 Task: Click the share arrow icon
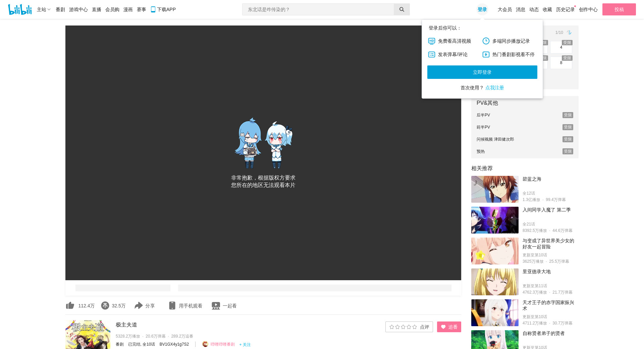tap(139, 305)
